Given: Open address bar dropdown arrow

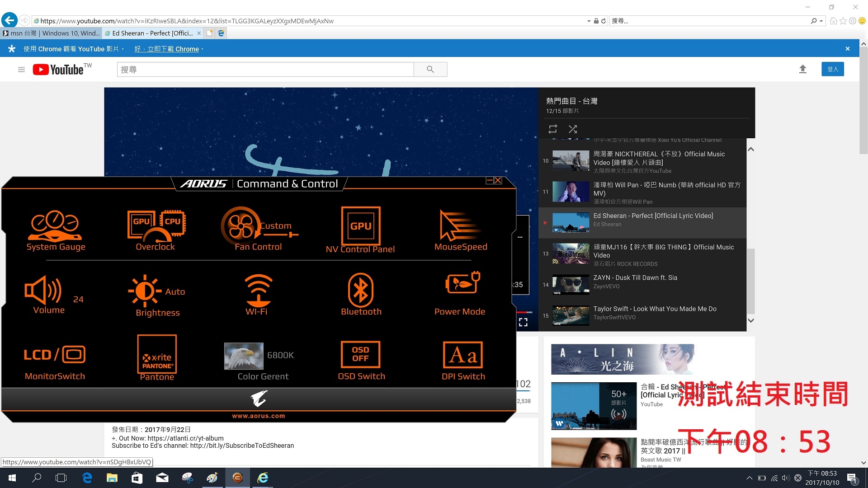Looking at the screenshot, I should click(589, 21).
